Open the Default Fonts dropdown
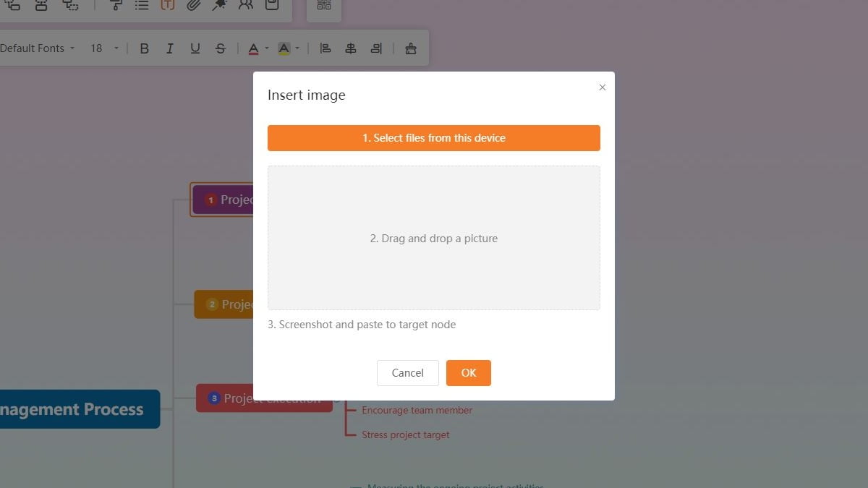The image size is (868, 488). point(36,48)
